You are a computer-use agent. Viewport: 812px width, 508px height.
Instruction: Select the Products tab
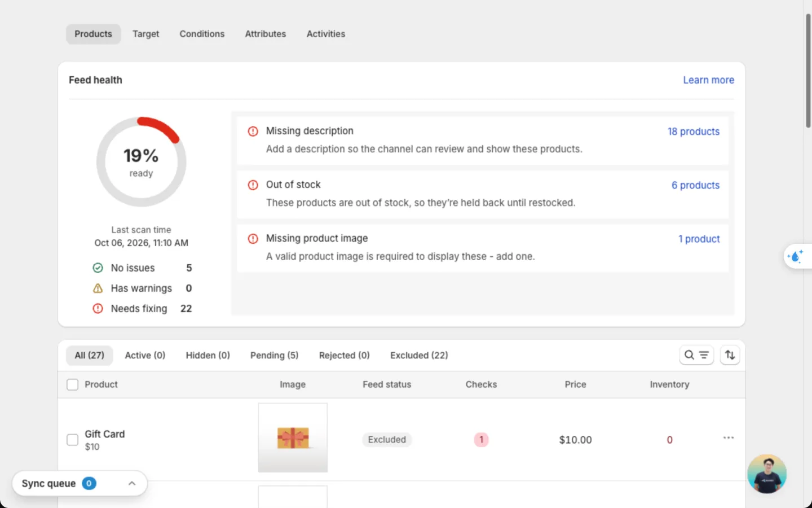(x=94, y=34)
